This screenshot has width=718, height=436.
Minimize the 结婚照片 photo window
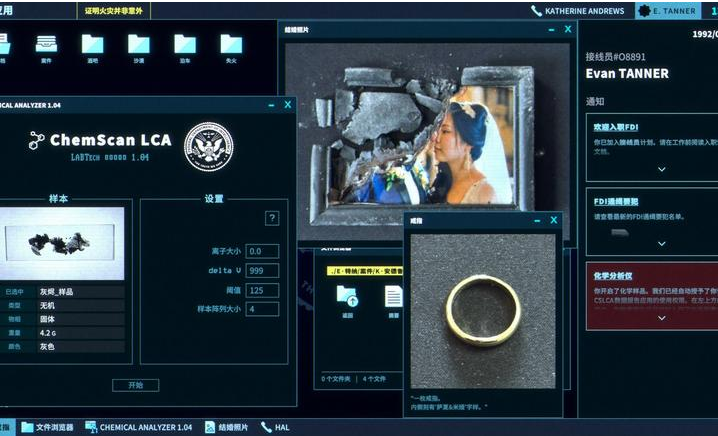[552, 29]
